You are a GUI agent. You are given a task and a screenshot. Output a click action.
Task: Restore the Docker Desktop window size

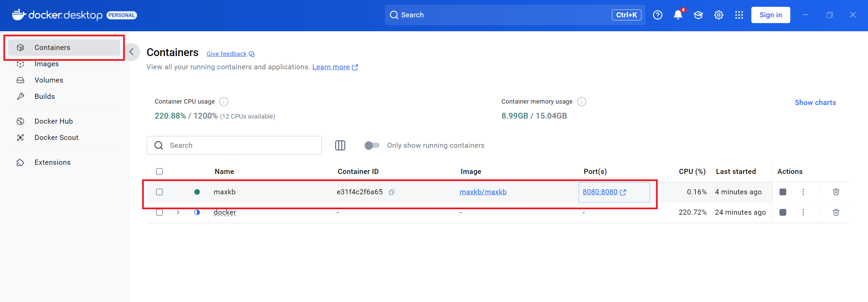(829, 15)
